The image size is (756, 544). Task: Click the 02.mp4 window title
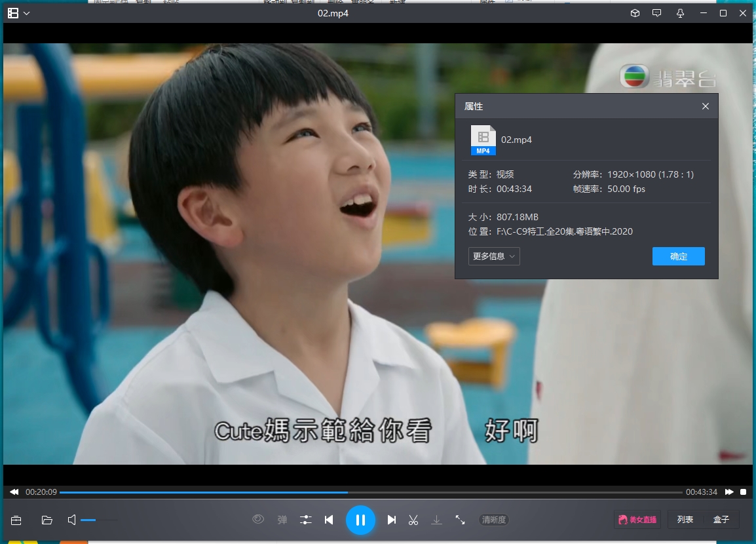click(333, 14)
